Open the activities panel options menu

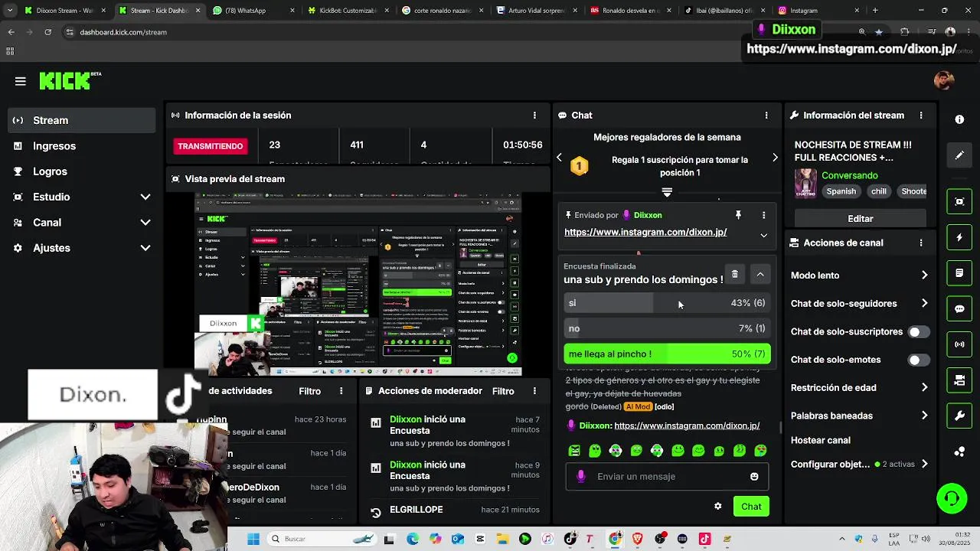341,391
